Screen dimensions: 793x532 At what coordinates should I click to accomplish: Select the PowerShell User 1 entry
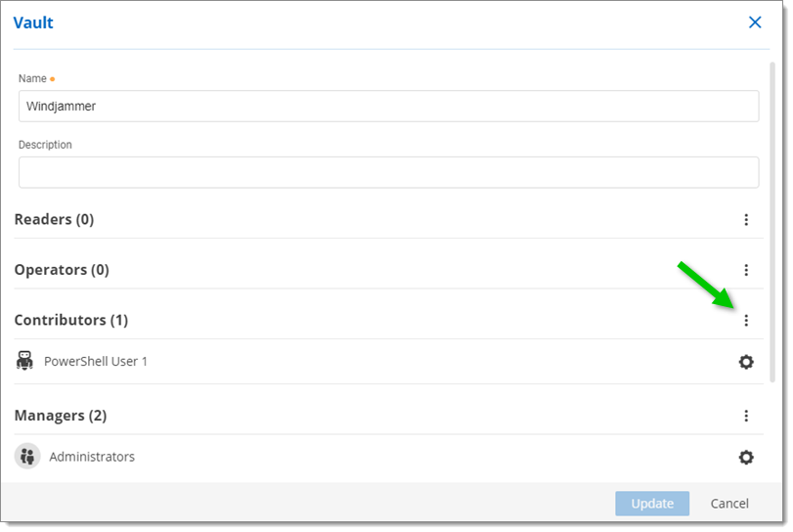[x=96, y=362]
